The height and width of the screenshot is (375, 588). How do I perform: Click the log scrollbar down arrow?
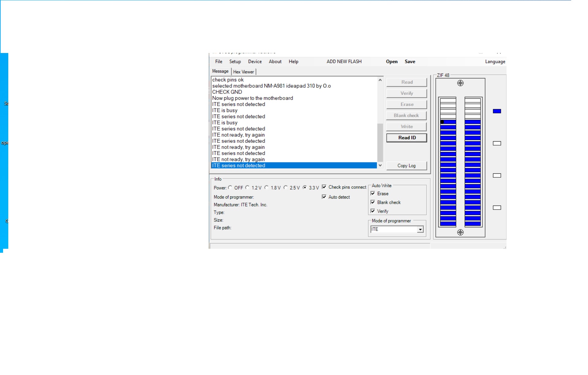pos(380,165)
